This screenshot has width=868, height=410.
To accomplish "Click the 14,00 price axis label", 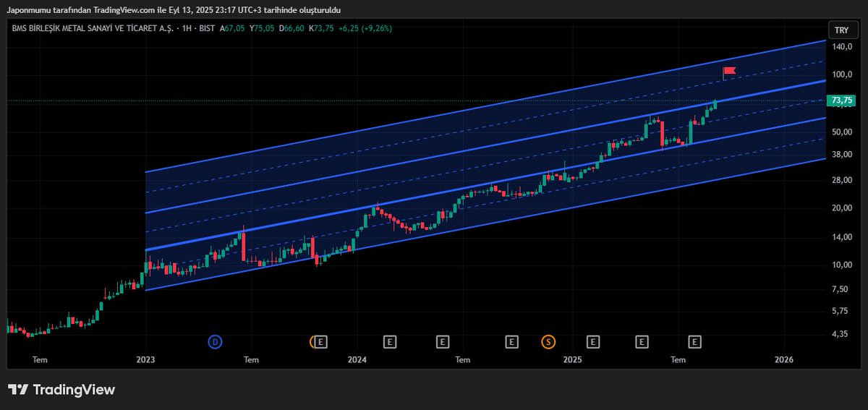I will 841,237.
